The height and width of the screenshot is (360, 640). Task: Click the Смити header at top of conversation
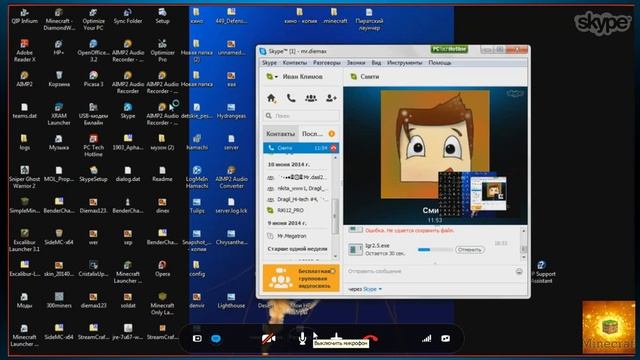tap(370, 77)
